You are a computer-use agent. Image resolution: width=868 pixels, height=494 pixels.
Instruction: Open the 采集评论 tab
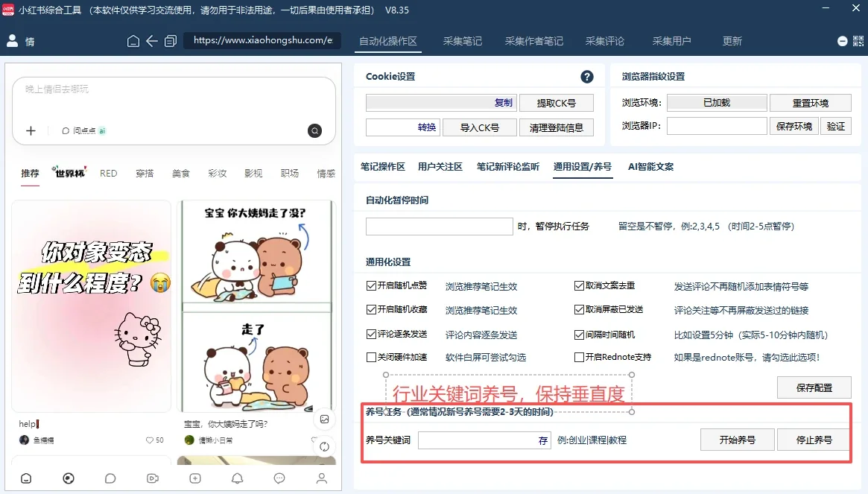604,42
